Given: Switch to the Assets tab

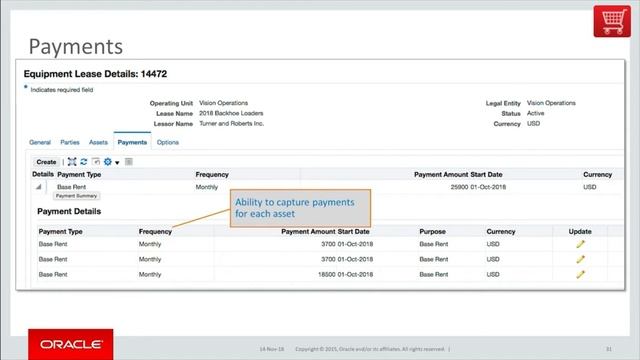Looking at the screenshot, I should (x=98, y=142).
